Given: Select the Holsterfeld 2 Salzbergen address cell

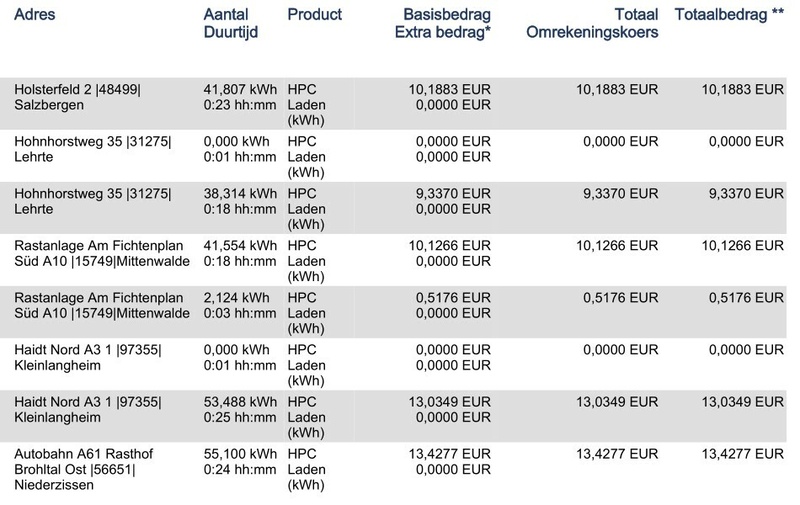Looking at the screenshot, I should tap(78, 98).
